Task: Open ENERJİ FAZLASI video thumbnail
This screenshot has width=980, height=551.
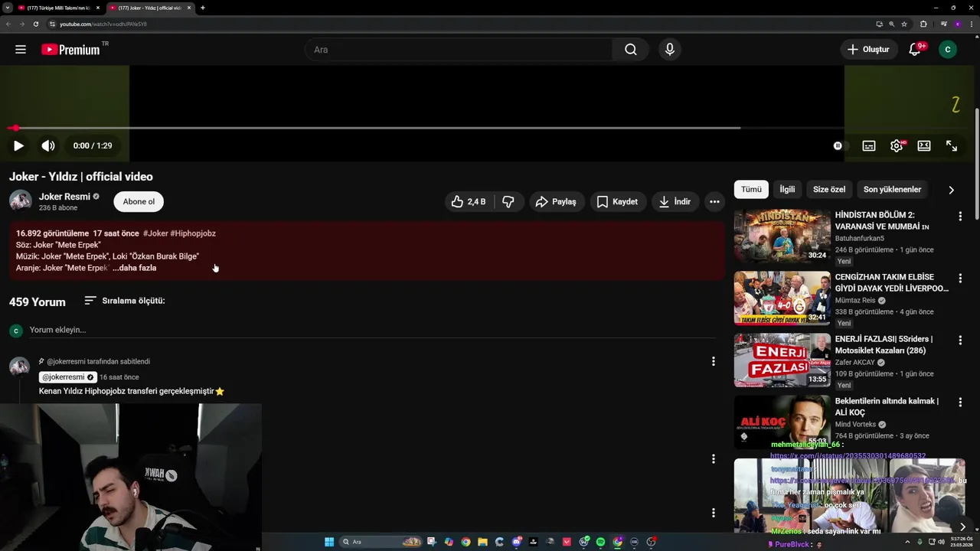Action: 782,360
